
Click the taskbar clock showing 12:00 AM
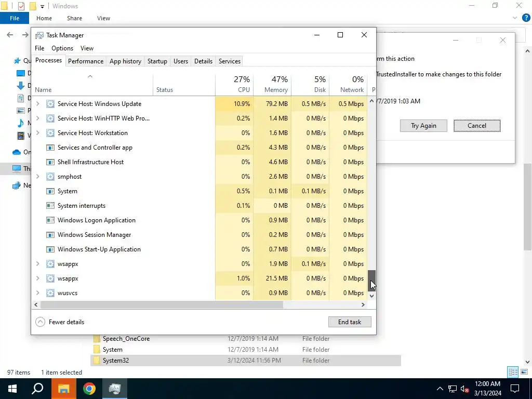pyautogui.click(x=487, y=389)
